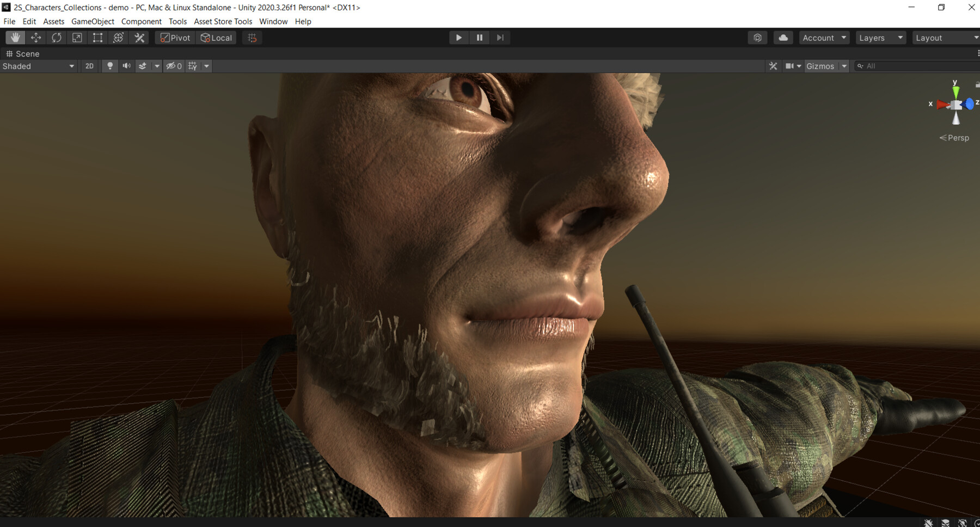The width and height of the screenshot is (980, 527).
Task: Click the blue Z axis gizmo cone
Action: pyautogui.click(x=970, y=104)
